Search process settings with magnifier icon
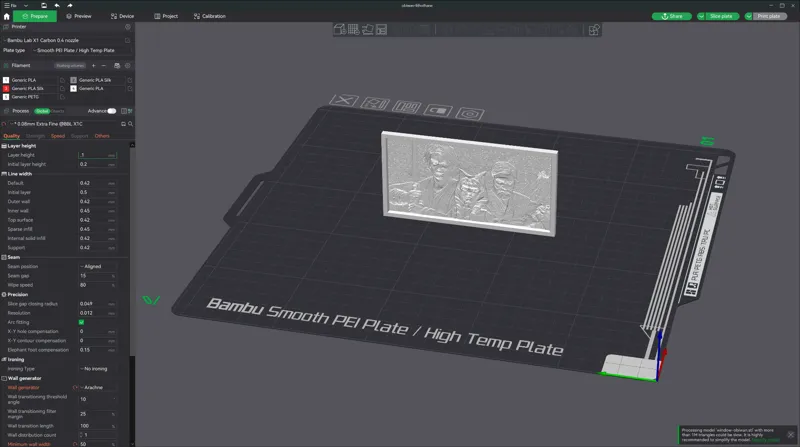Screen dimensions: 800x447 tap(130, 124)
